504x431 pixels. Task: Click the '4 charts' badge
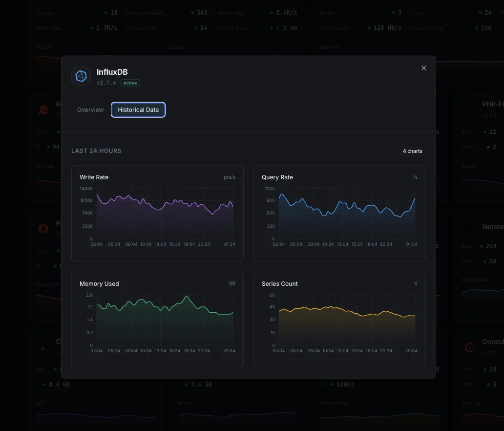click(x=412, y=151)
